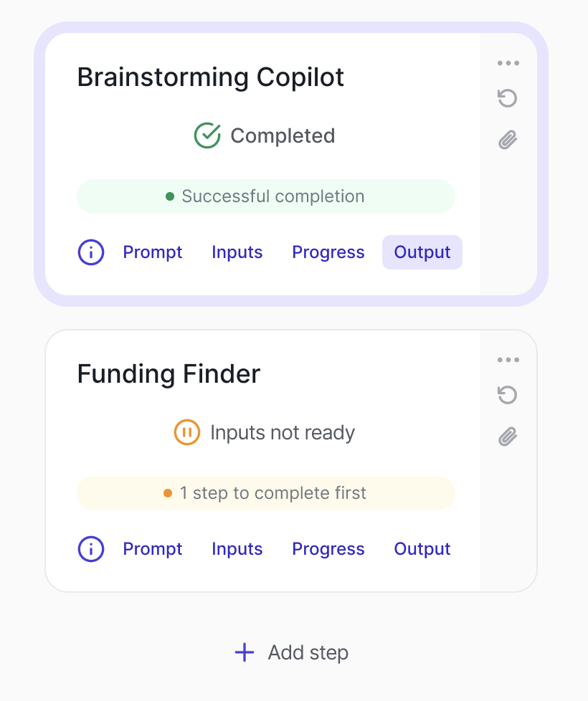Image resolution: width=588 pixels, height=701 pixels.
Task: Click Brainstorming Copilot paperclip attachment icon
Action: 508,139
